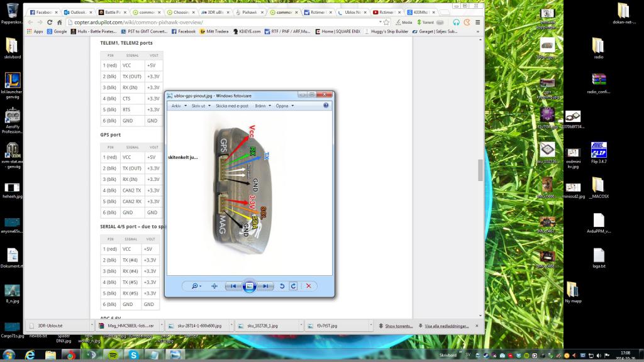Go to Chrome home page icon
Viewport: 644px width, 362px height.
(60, 22)
